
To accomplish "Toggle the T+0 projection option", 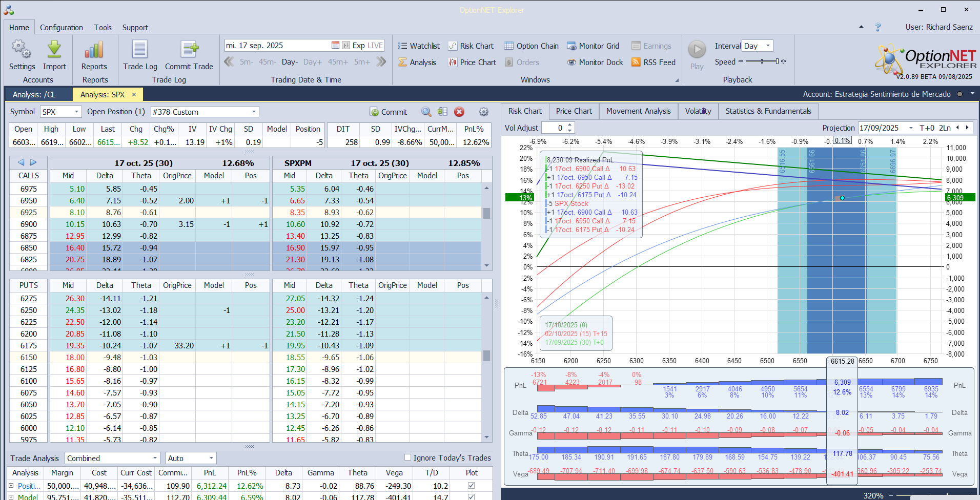I will coord(927,128).
